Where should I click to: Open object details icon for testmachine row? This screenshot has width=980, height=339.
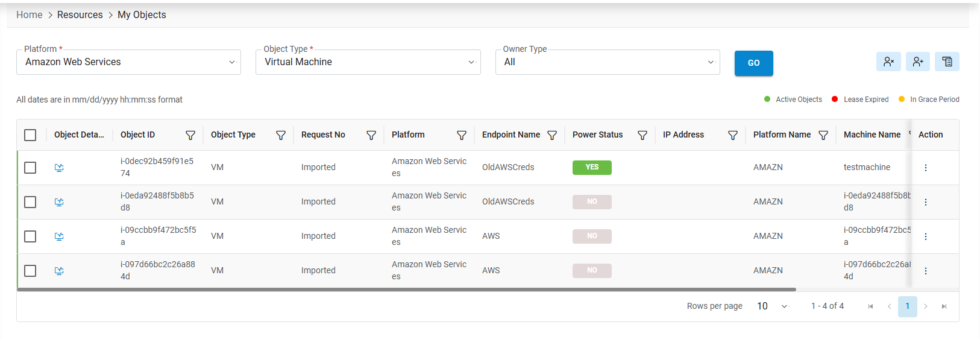[x=59, y=168]
